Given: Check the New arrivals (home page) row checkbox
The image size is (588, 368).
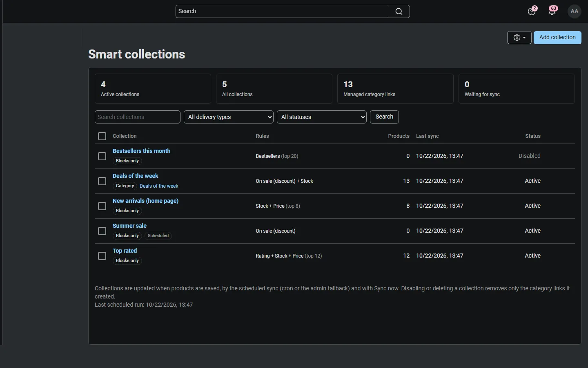Looking at the screenshot, I should (x=102, y=206).
